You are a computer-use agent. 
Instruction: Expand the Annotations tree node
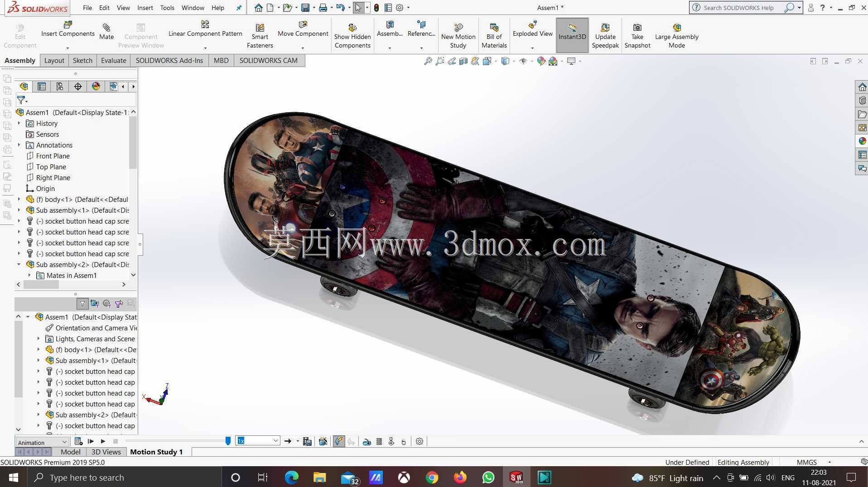point(19,145)
